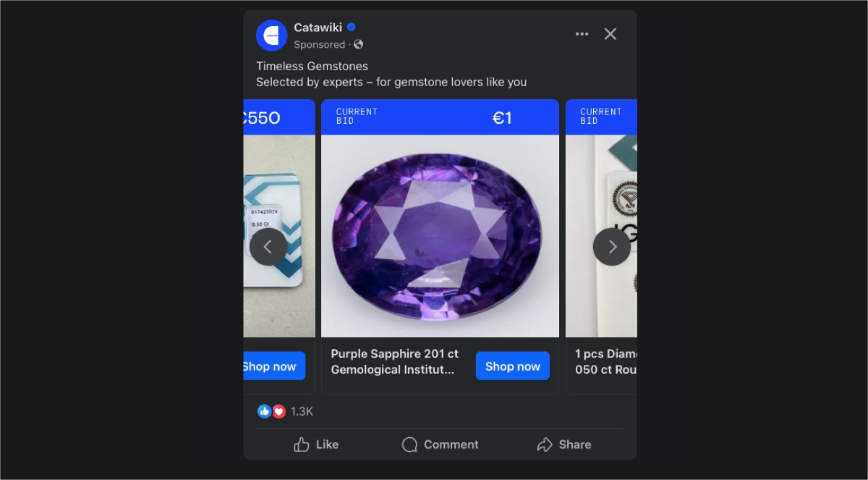Dismiss the ad with the X button

[610, 33]
